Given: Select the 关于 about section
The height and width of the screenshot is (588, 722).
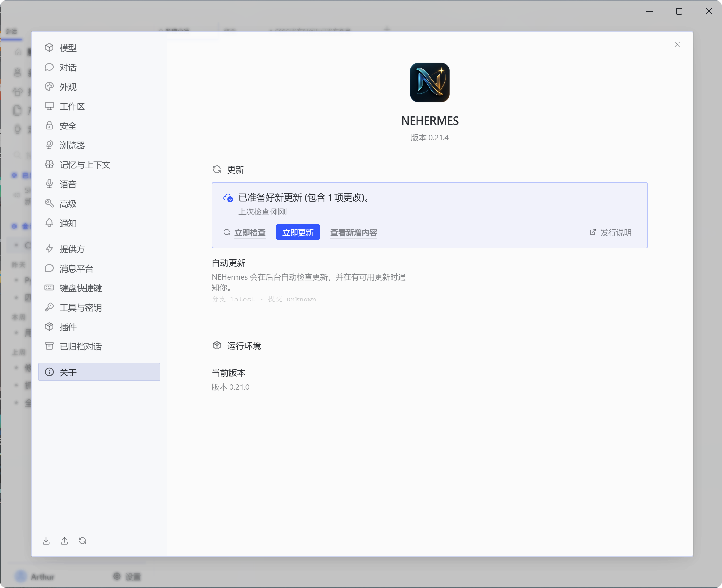Looking at the screenshot, I should [x=99, y=372].
